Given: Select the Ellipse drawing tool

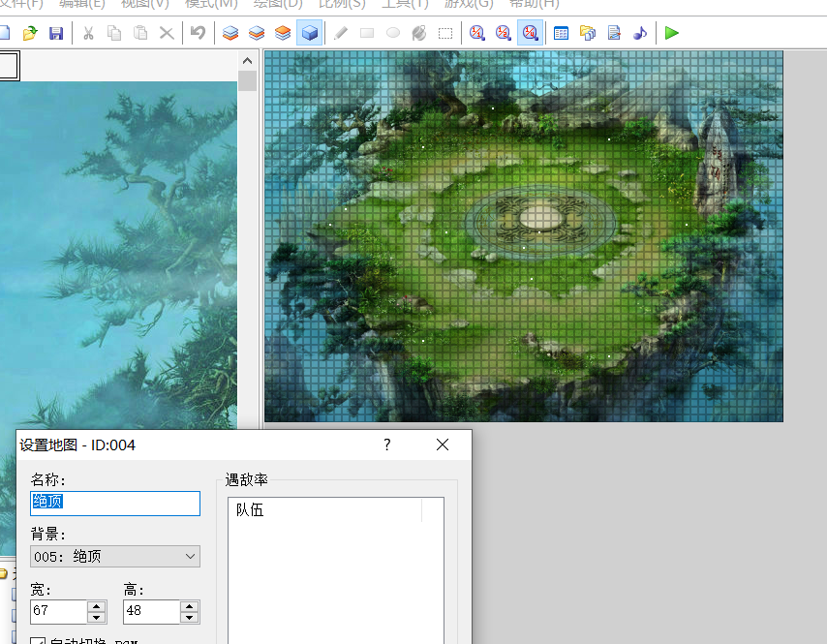Looking at the screenshot, I should (x=393, y=33).
